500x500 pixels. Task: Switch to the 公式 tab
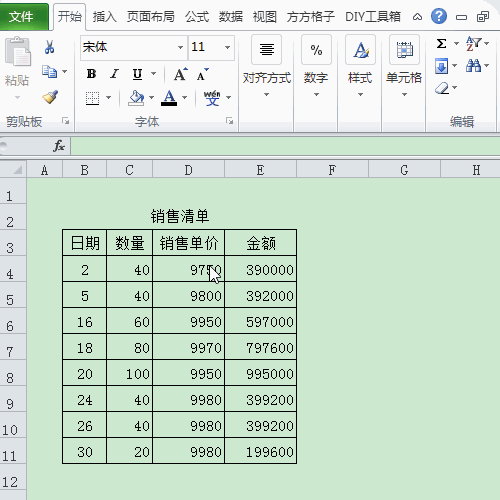tap(197, 17)
